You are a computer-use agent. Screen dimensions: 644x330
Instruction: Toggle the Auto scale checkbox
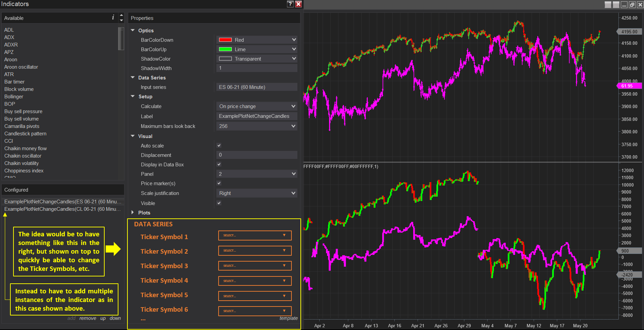click(219, 145)
